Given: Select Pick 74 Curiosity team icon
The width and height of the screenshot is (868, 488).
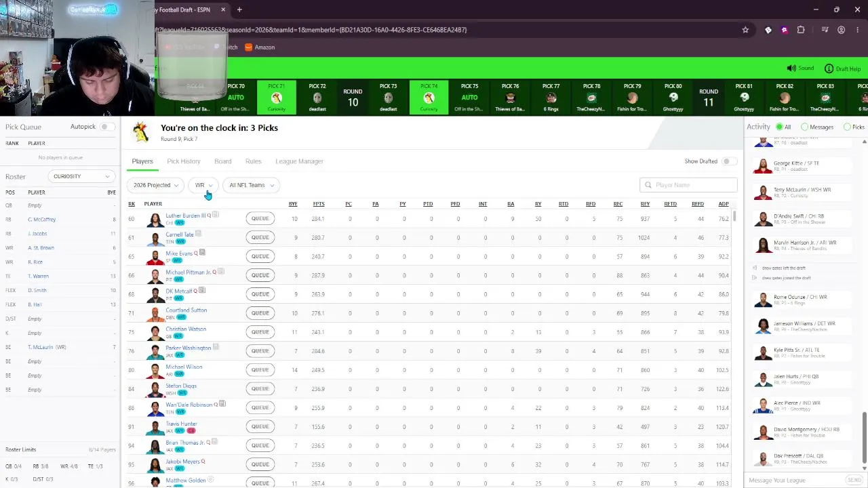Looking at the screenshot, I should pyautogui.click(x=429, y=98).
